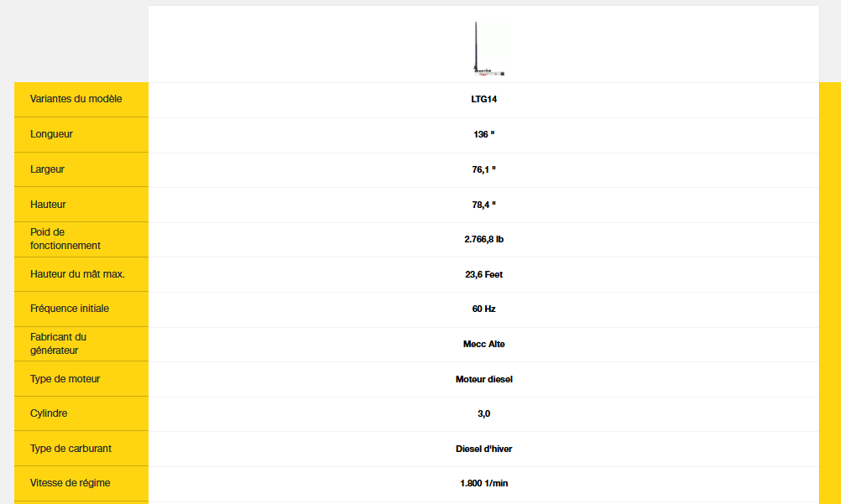Click the 'Fabricant du générateur' label
The image size is (841, 504).
59,344
